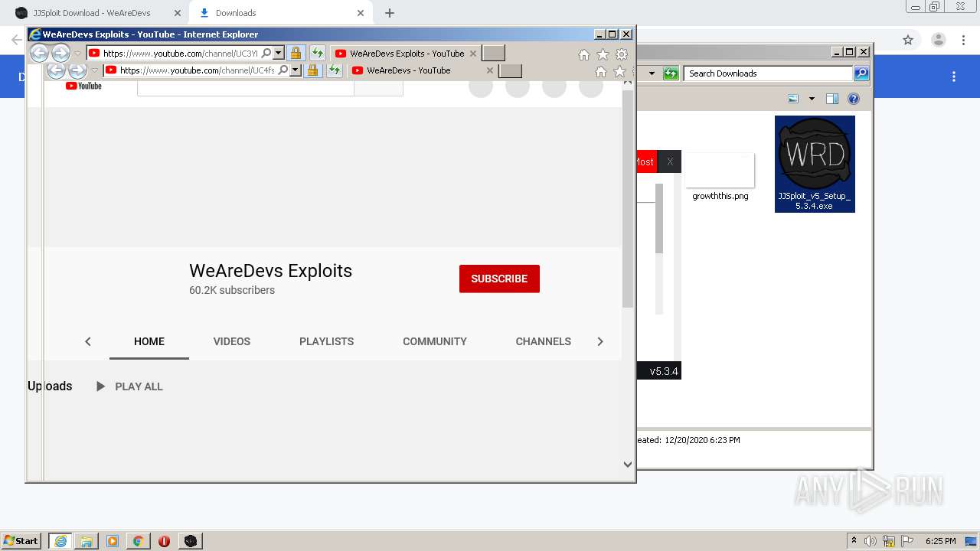Click the YouTube search box
Image resolution: width=980 pixels, height=551 pixels.
click(246, 88)
